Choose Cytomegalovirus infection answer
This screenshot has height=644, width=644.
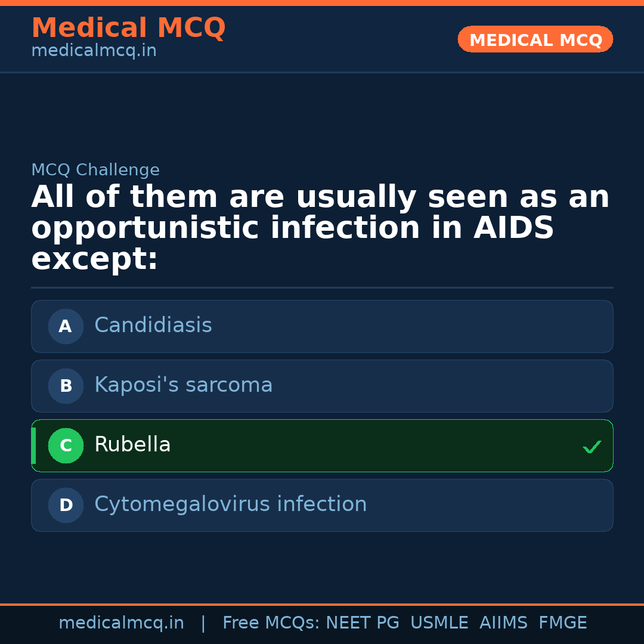(x=322, y=505)
